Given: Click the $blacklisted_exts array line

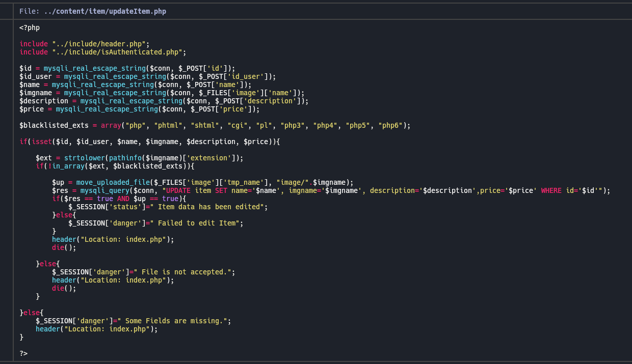Looking at the screenshot, I should tap(215, 125).
